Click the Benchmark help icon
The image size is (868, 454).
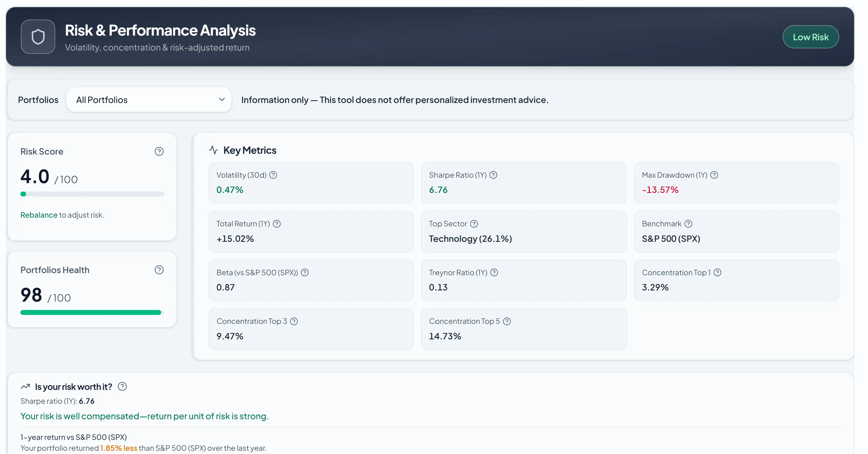click(688, 223)
